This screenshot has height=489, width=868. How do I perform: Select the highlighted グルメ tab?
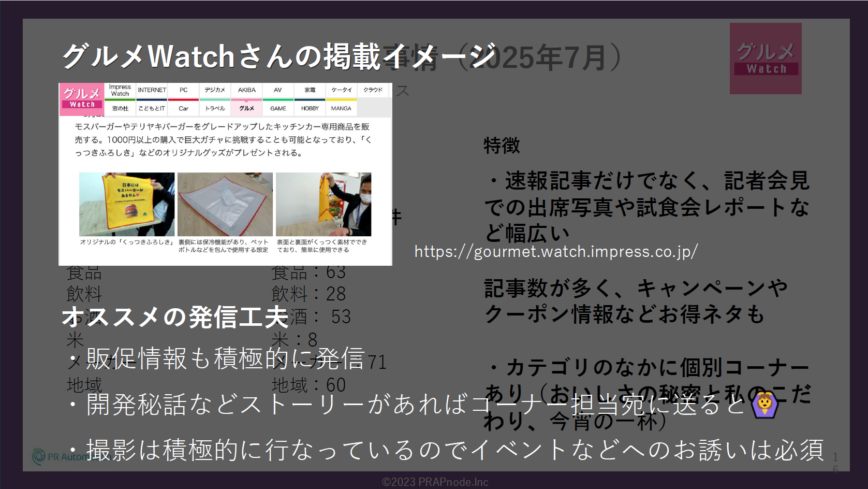(x=247, y=108)
